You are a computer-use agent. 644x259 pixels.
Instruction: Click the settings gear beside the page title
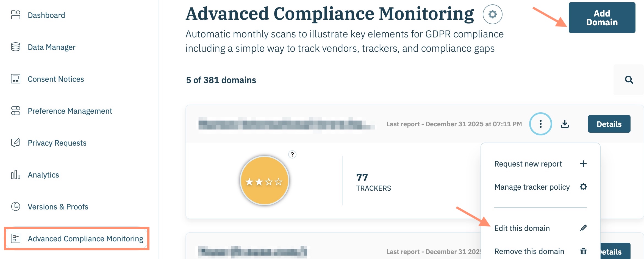click(x=492, y=14)
